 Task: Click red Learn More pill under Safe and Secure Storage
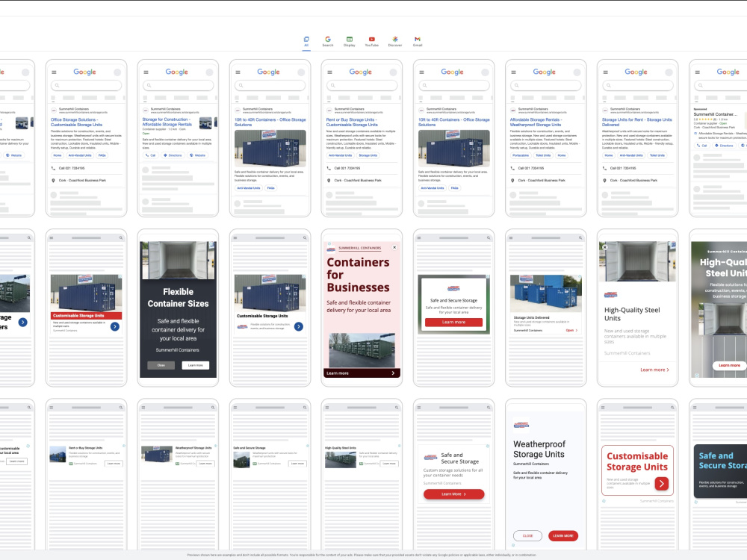(453, 494)
